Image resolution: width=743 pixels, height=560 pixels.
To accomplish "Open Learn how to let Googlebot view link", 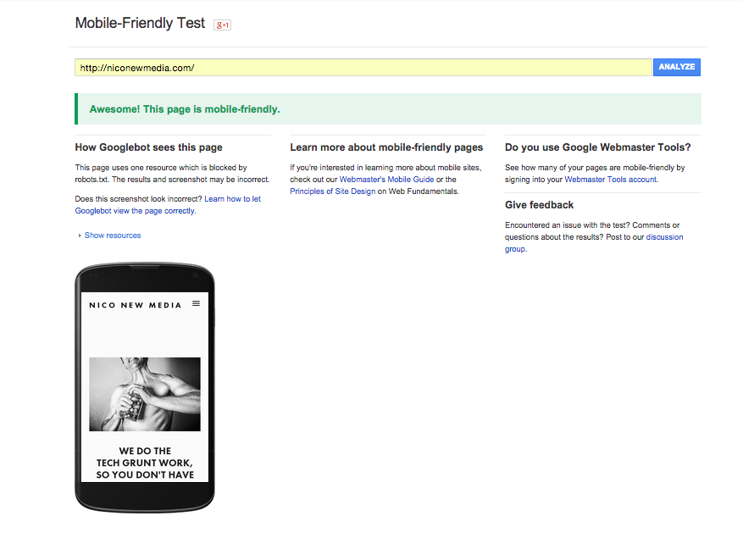I will tap(169, 205).
